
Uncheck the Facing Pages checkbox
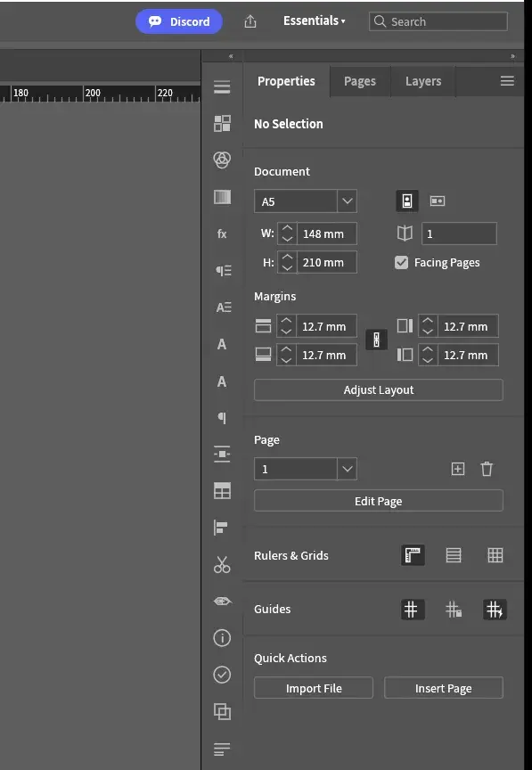(401, 262)
